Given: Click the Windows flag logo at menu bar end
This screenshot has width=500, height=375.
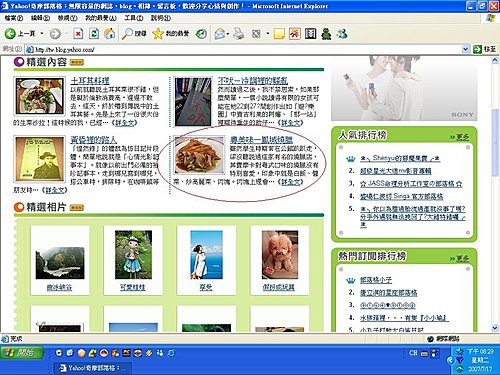Looking at the screenshot, I should [490, 18].
